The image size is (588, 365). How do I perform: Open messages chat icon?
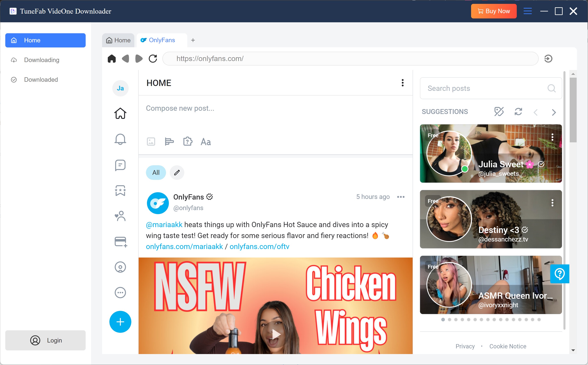click(120, 165)
